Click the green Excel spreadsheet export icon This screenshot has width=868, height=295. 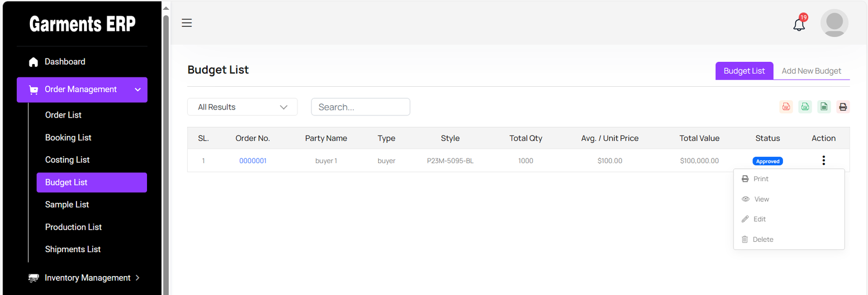(824, 107)
